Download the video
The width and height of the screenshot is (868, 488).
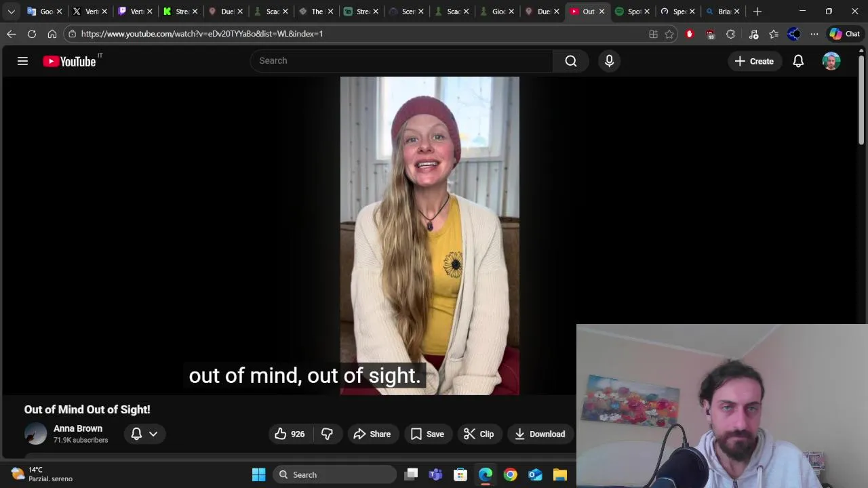[x=540, y=434]
